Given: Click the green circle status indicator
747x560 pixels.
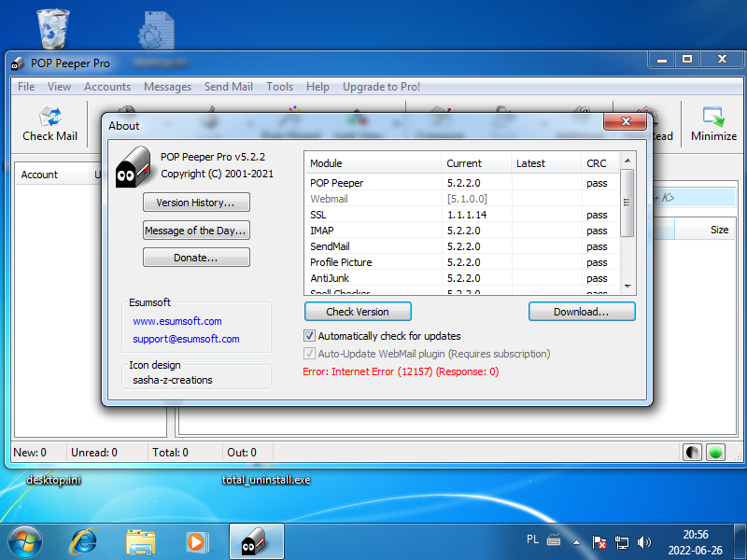Looking at the screenshot, I should pos(715,452).
